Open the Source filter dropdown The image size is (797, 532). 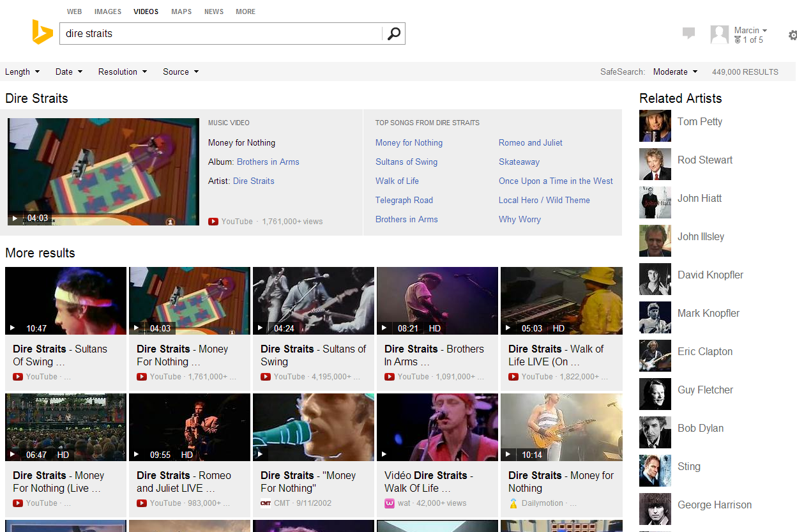[x=181, y=72]
